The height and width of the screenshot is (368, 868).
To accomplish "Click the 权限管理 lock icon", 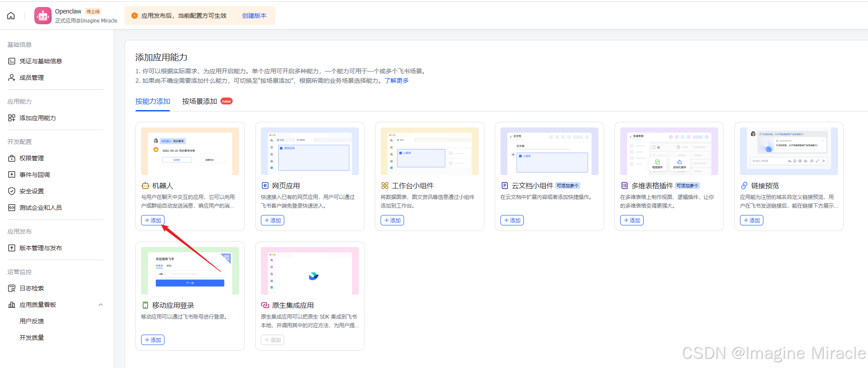I will tap(12, 158).
